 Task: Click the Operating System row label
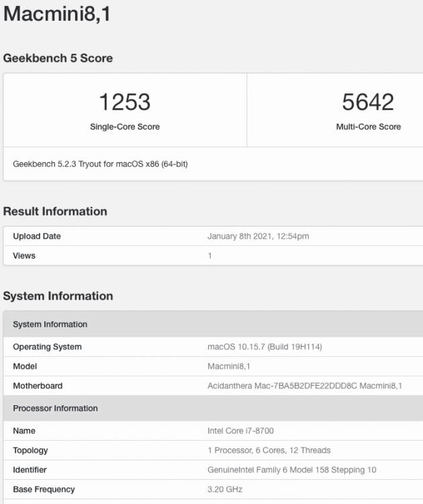pyautogui.click(x=47, y=347)
